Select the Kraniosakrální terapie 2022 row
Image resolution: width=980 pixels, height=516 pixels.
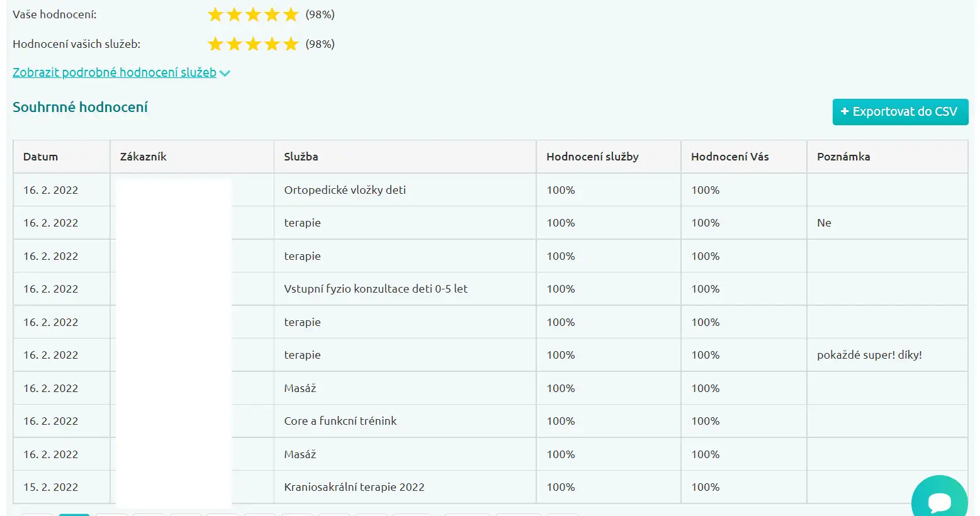click(x=490, y=487)
